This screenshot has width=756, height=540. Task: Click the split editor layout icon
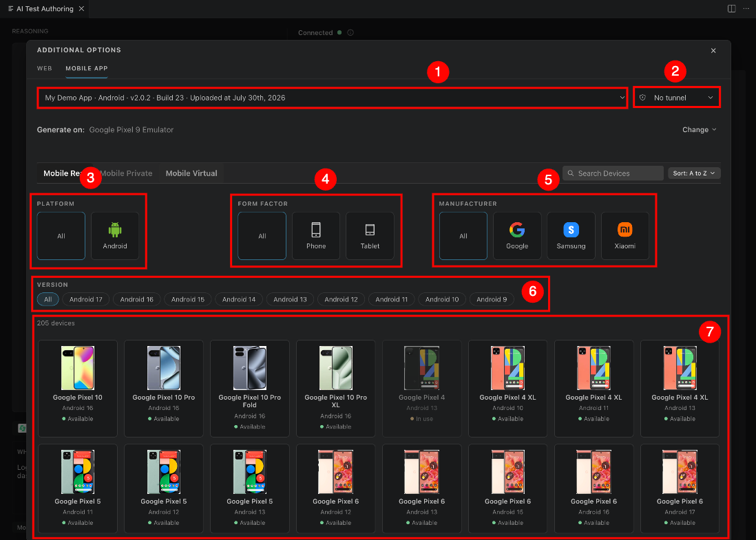pyautogui.click(x=731, y=9)
